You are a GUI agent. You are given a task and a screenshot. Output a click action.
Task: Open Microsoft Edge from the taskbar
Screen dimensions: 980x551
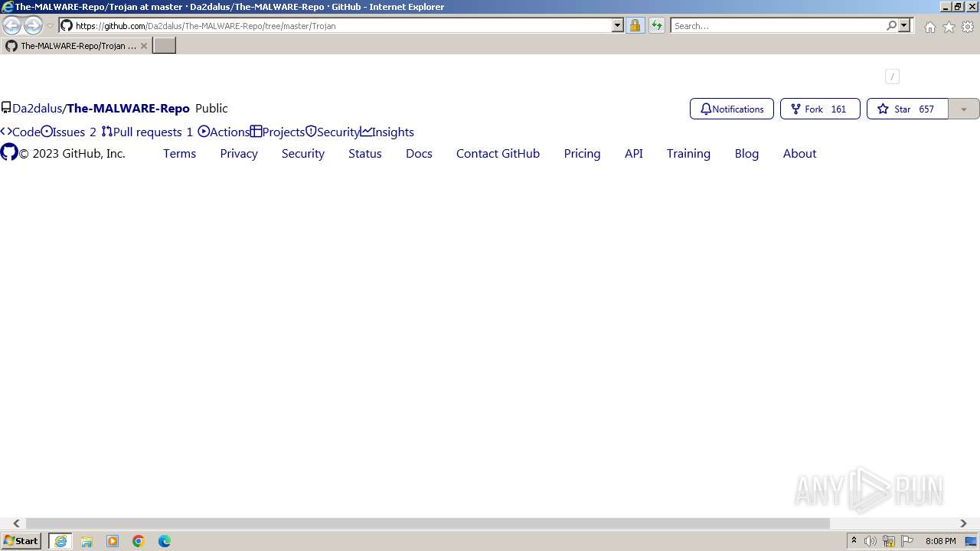tap(165, 541)
